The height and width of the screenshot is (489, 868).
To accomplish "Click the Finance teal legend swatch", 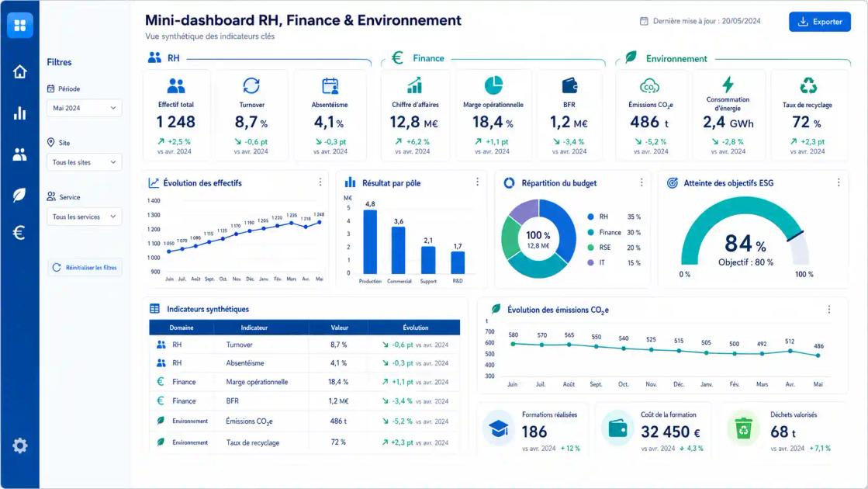I will pos(590,232).
